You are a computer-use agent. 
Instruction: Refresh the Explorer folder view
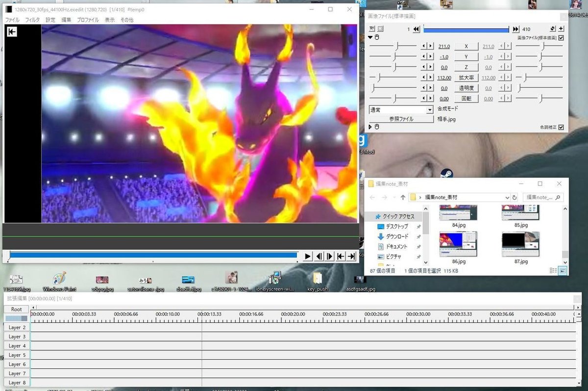[x=514, y=197]
